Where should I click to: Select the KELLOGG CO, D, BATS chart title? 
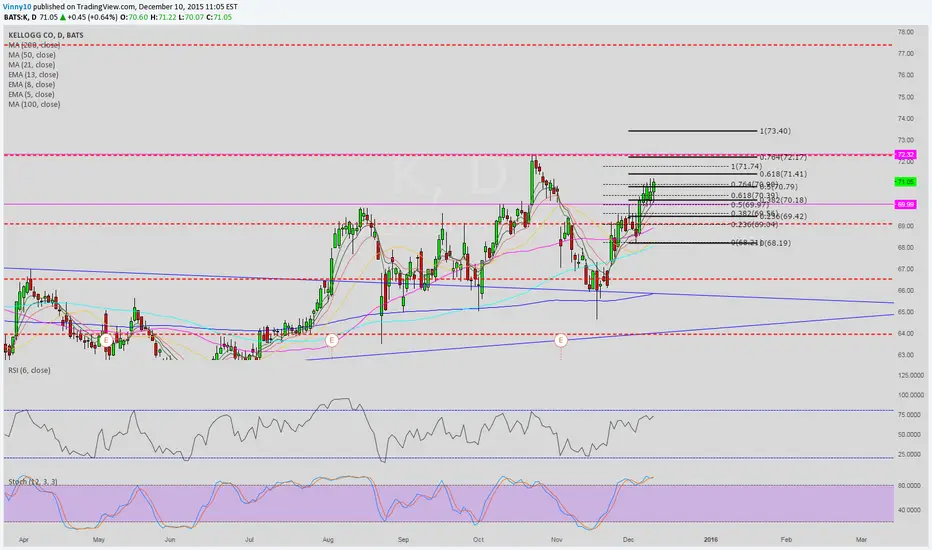pos(46,35)
